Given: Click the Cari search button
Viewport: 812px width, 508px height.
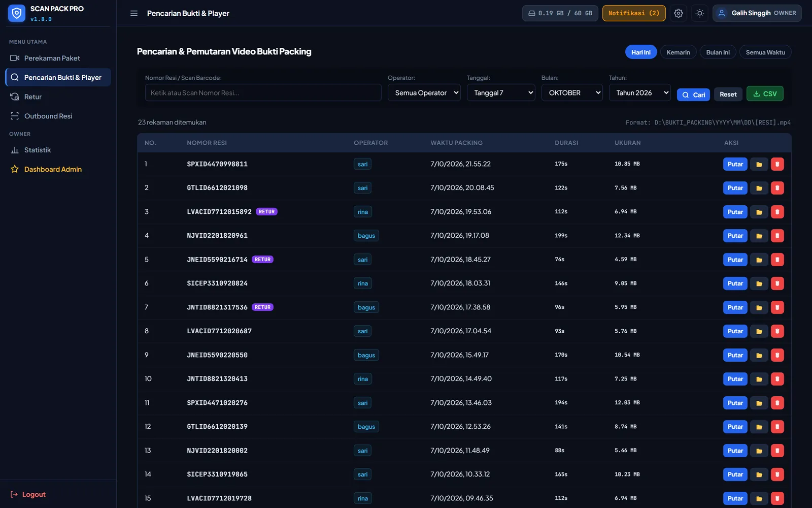Looking at the screenshot, I should pos(694,94).
